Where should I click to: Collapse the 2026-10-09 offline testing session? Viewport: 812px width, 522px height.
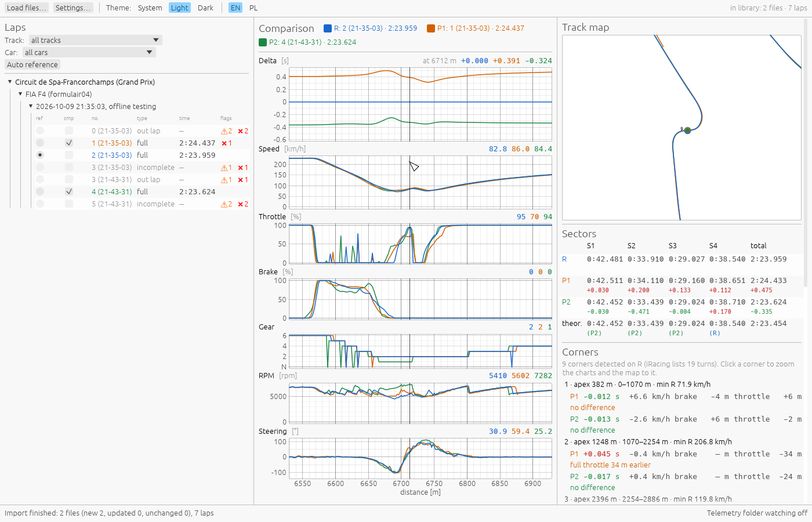[31, 106]
